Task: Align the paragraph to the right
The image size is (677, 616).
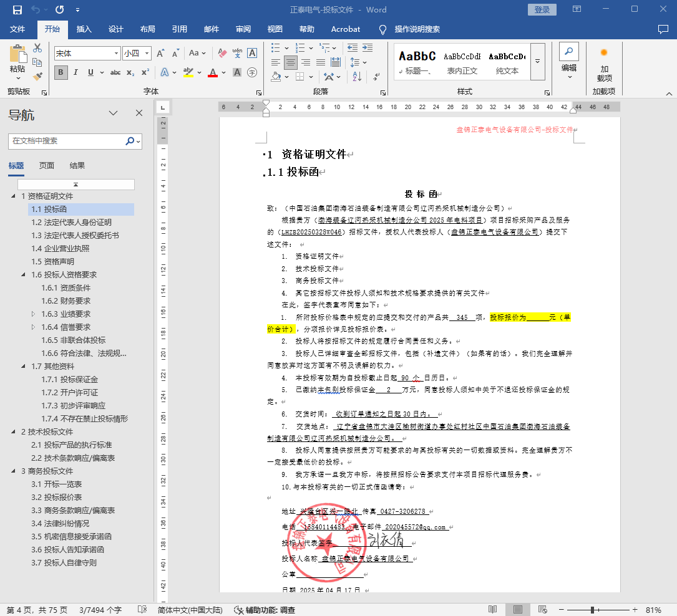Action: coord(306,62)
